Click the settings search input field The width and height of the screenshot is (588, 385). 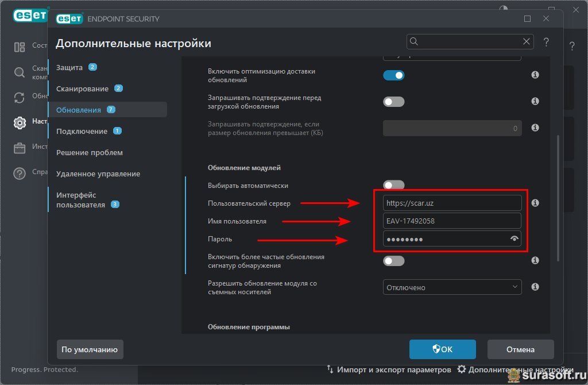470,41
